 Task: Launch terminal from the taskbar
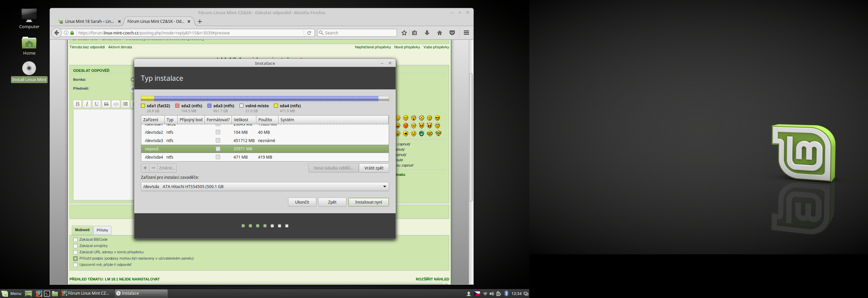coord(47,294)
